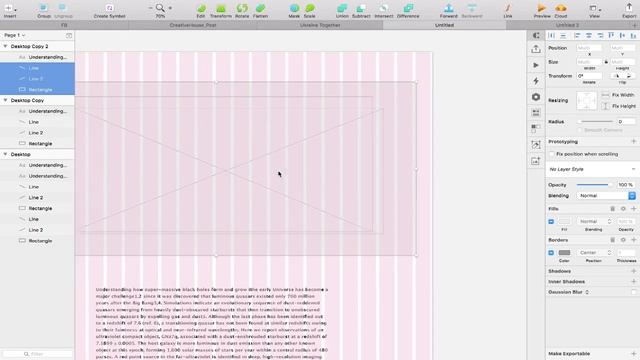Click the play triangle plugin icon
The image size is (640, 360).
click(536, 65)
